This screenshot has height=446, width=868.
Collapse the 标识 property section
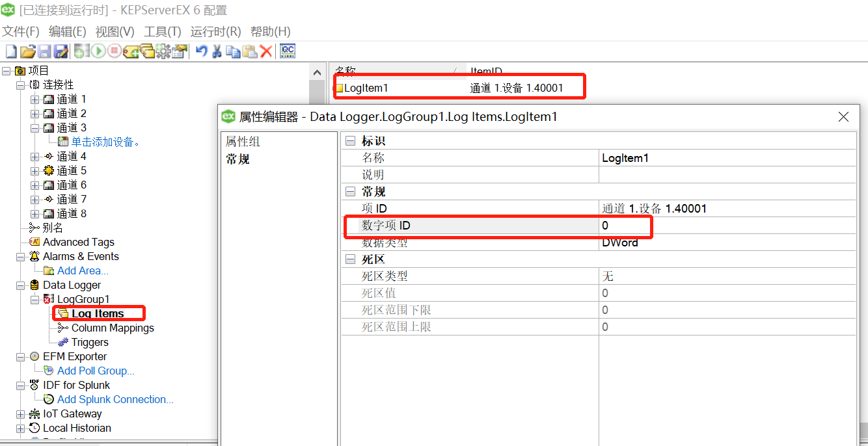(351, 141)
